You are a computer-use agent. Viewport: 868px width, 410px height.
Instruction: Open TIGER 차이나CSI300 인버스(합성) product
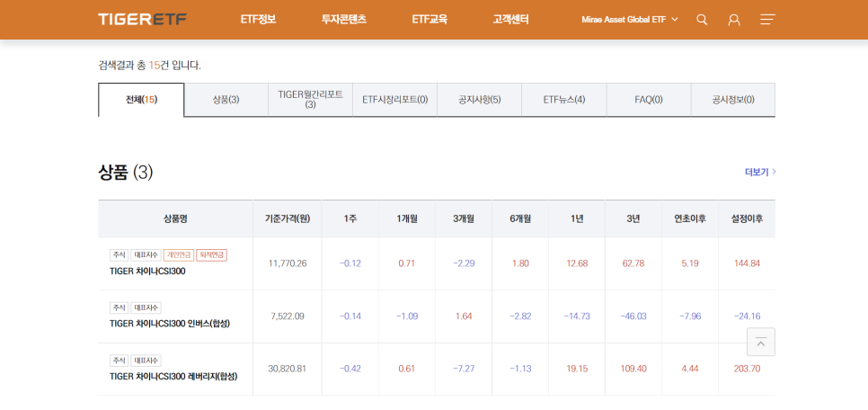(x=170, y=324)
